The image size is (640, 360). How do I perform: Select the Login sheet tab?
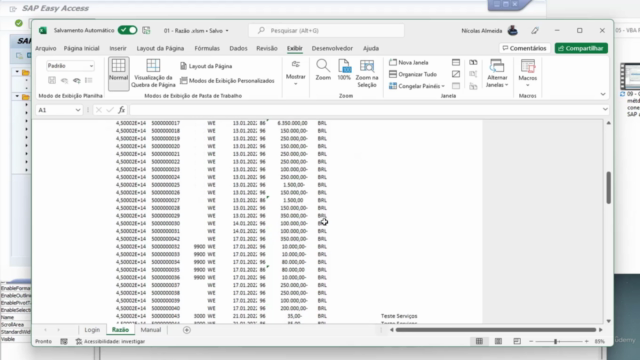coord(92,330)
